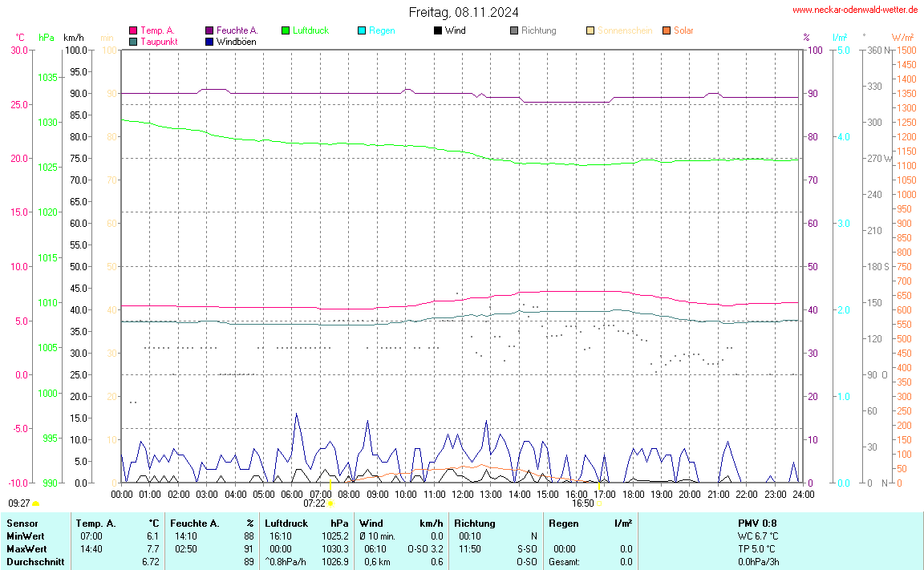Image resolution: width=924 pixels, height=570 pixels.
Task: Click the purple Feuchte A. legend square
Action: (x=209, y=30)
